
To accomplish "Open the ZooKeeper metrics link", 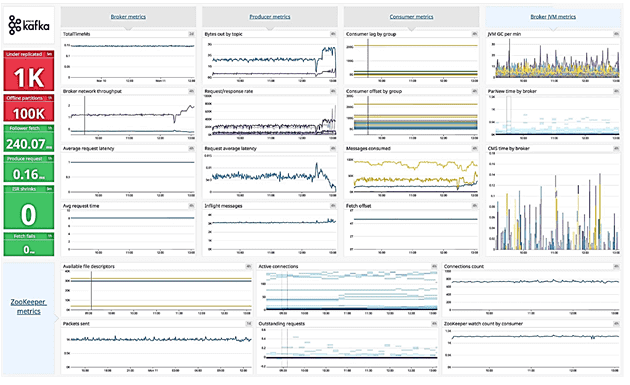I will (x=29, y=306).
